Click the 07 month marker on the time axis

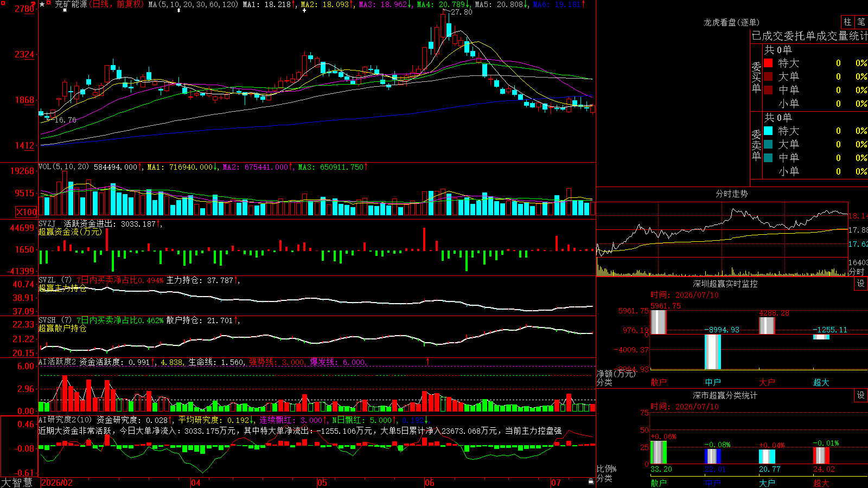click(x=556, y=483)
